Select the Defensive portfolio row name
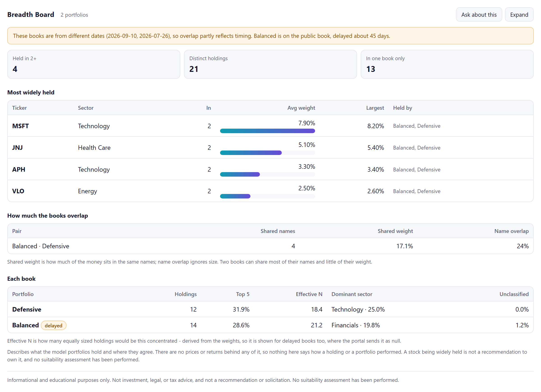The height and width of the screenshot is (392, 541). 27,309
